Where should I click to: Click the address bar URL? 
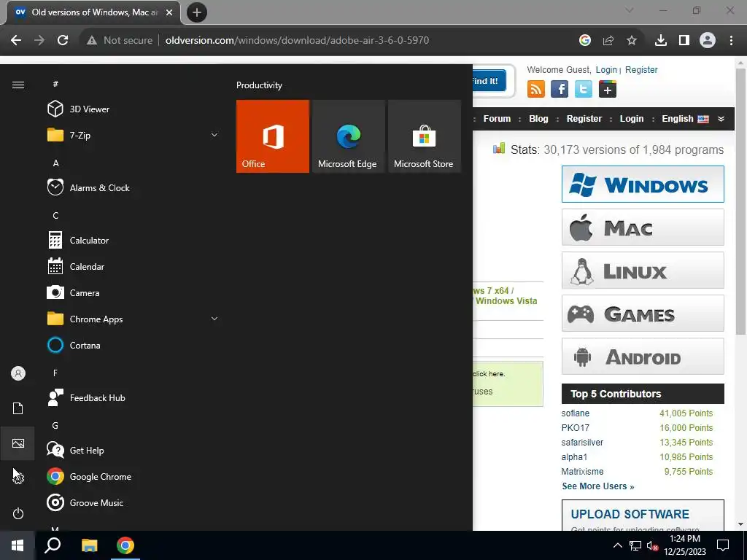[x=298, y=41]
